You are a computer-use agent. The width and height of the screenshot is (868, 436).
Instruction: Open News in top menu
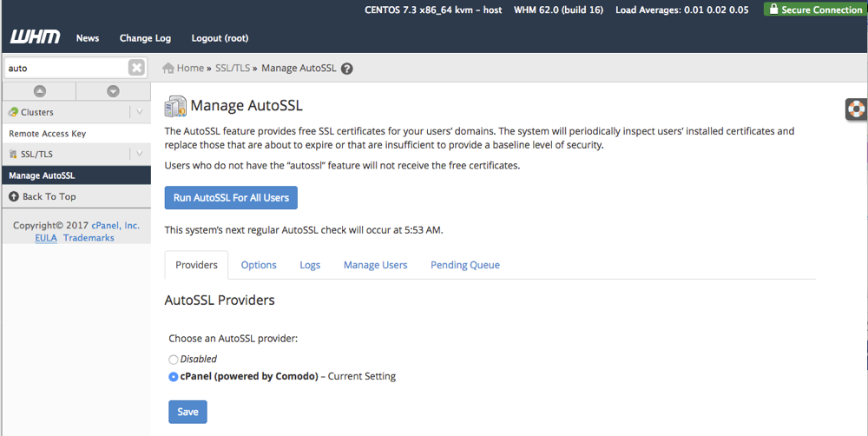coord(88,37)
